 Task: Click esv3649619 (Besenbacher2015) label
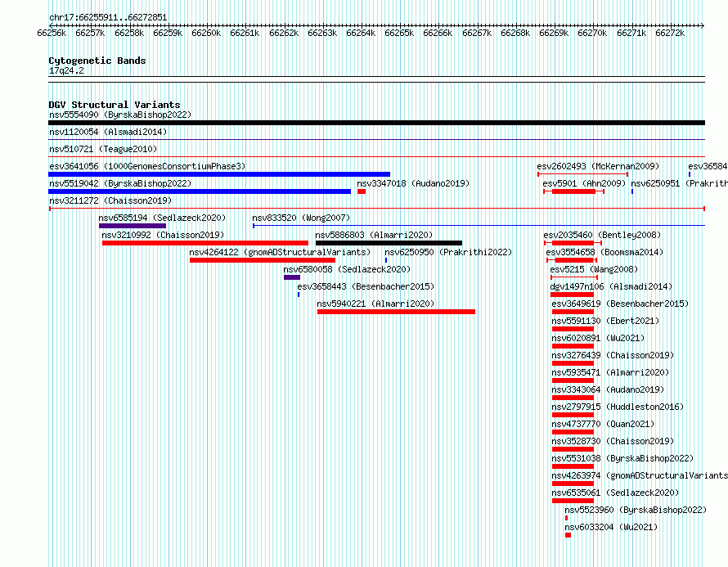pyautogui.click(x=620, y=304)
